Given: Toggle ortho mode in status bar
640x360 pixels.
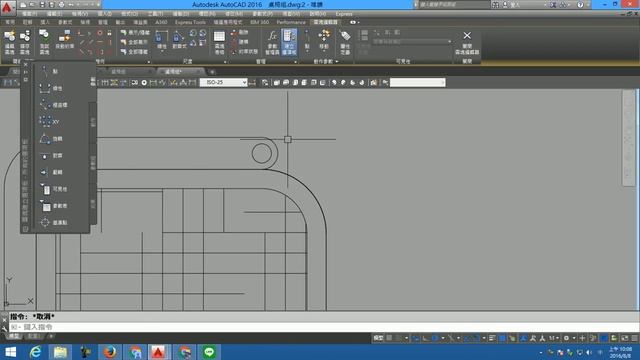Looking at the screenshot, I should click(425, 338).
